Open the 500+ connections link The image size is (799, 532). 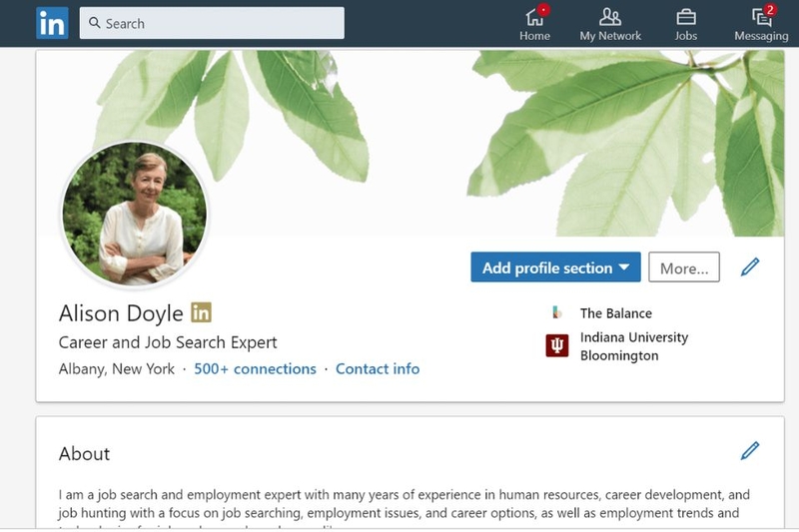coord(255,369)
